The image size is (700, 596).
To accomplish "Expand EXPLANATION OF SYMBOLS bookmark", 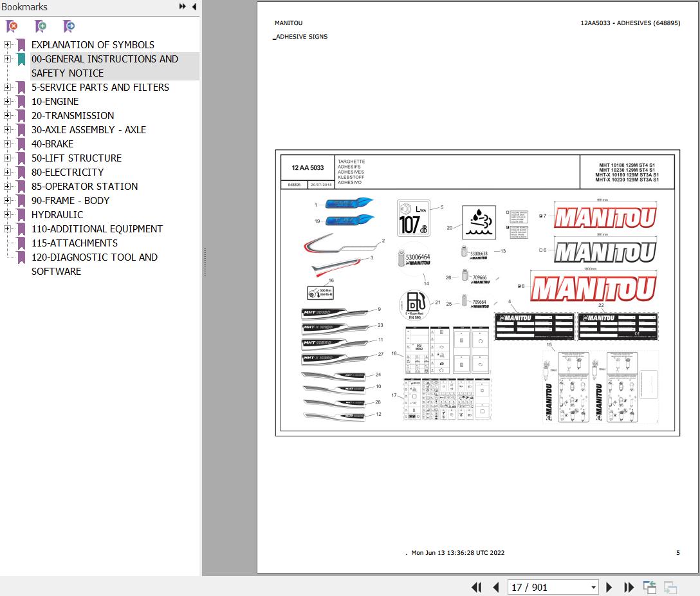I will click(x=7, y=44).
